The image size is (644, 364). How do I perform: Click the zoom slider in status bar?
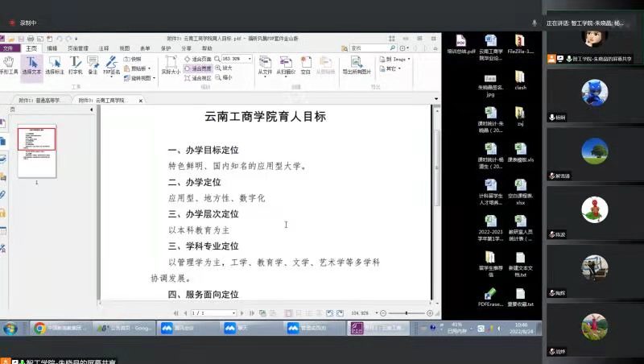(407, 312)
